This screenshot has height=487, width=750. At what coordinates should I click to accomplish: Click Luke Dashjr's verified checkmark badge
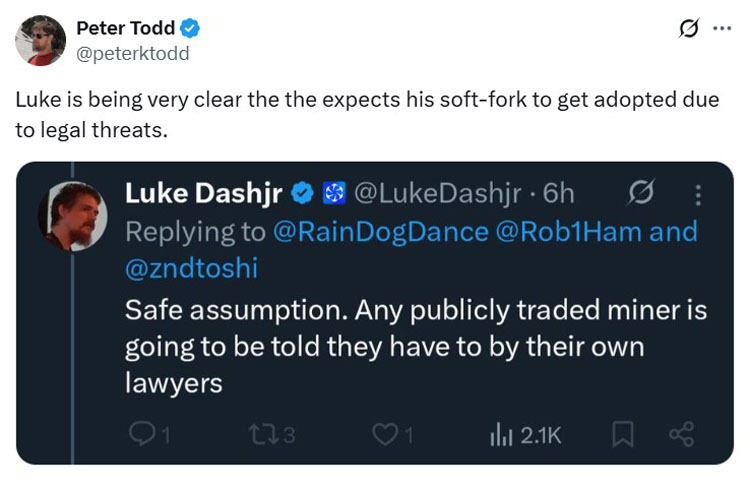coord(304,194)
